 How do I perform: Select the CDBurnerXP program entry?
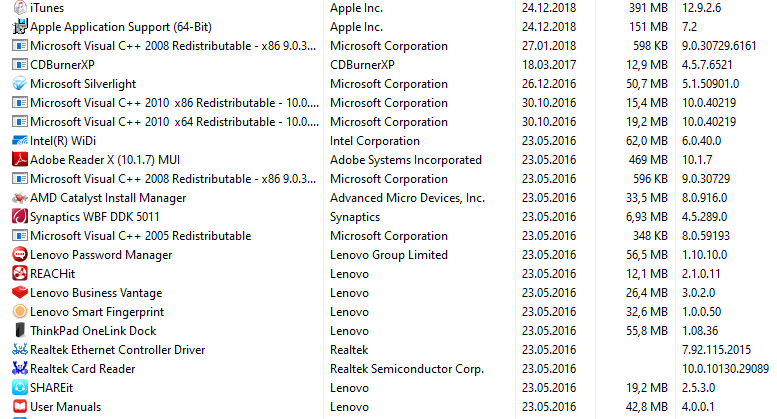point(62,65)
